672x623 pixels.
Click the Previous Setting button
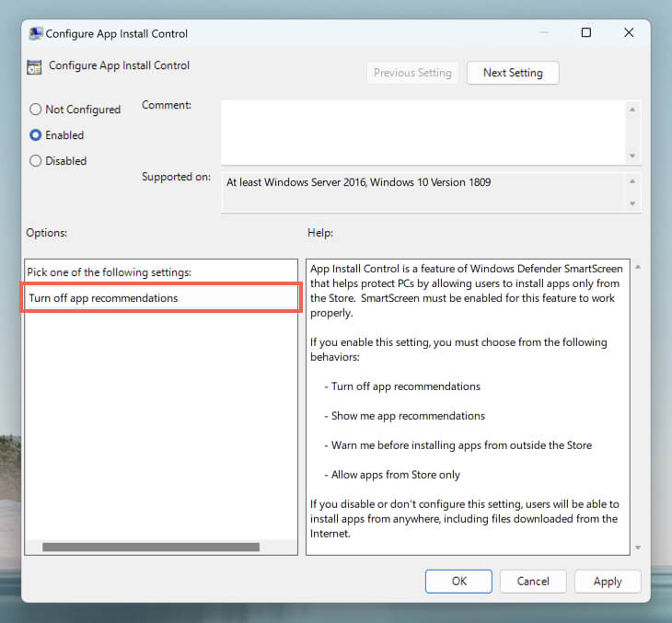point(412,73)
